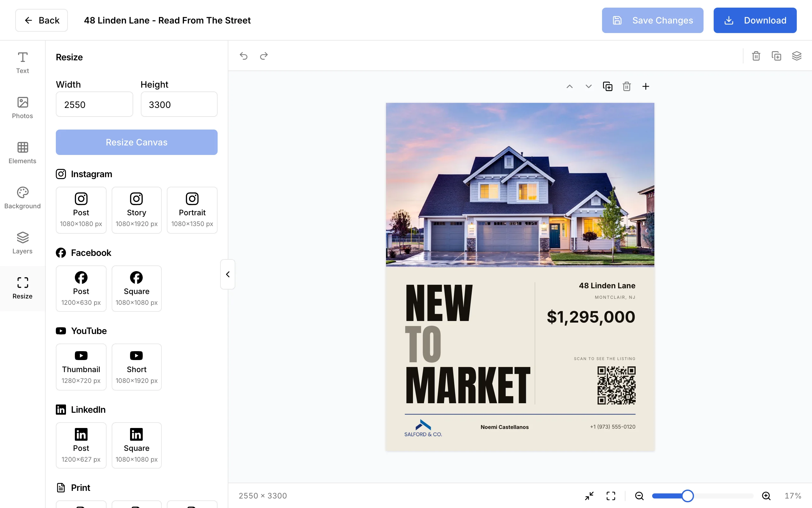The image size is (812, 508).
Task: Zoom in with magnifier plus
Action: pyautogui.click(x=766, y=496)
